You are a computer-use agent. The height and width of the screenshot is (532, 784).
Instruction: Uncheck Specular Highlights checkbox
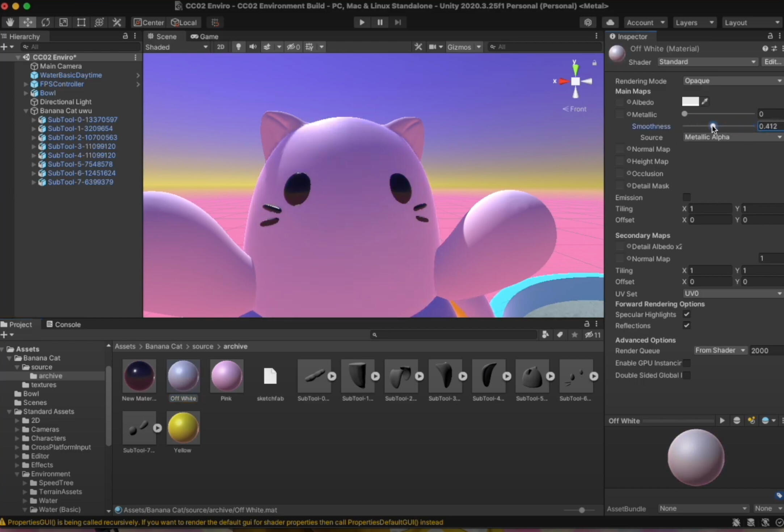tap(686, 314)
